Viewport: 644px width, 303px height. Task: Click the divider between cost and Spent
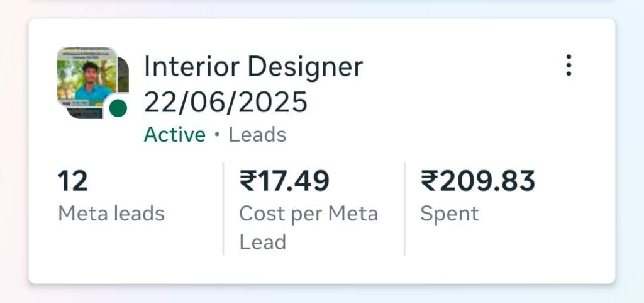[x=404, y=208]
